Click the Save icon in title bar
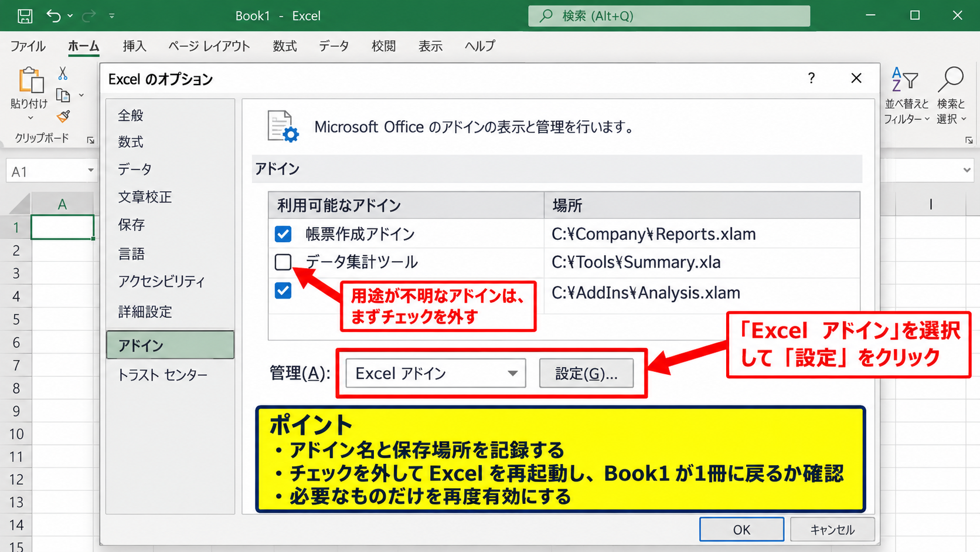The image size is (980, 552). pyautogui.click(x=25, y=16)
